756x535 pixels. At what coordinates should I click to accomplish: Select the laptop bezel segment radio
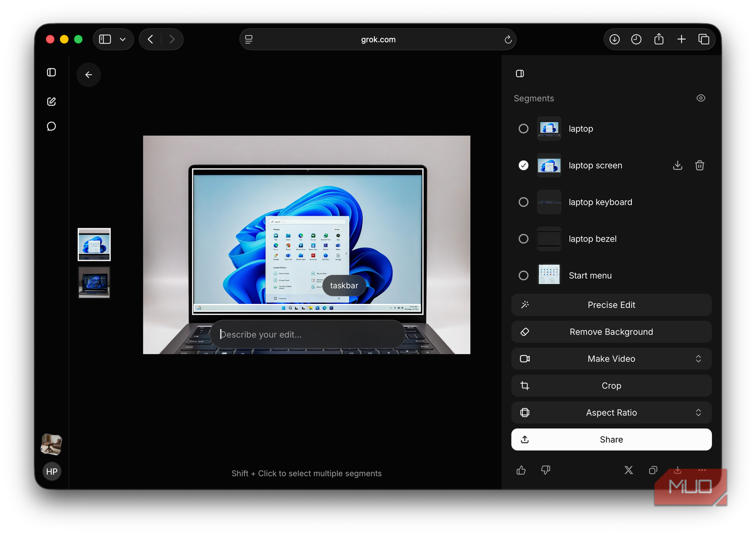[523, 239]
